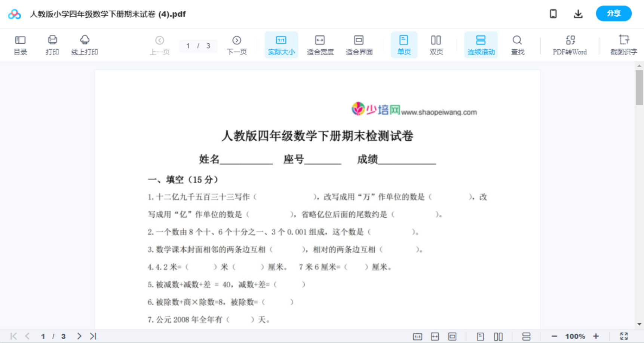Click the scrollbar down arrow
644x343 pixels.
click(x=640, y=324)
